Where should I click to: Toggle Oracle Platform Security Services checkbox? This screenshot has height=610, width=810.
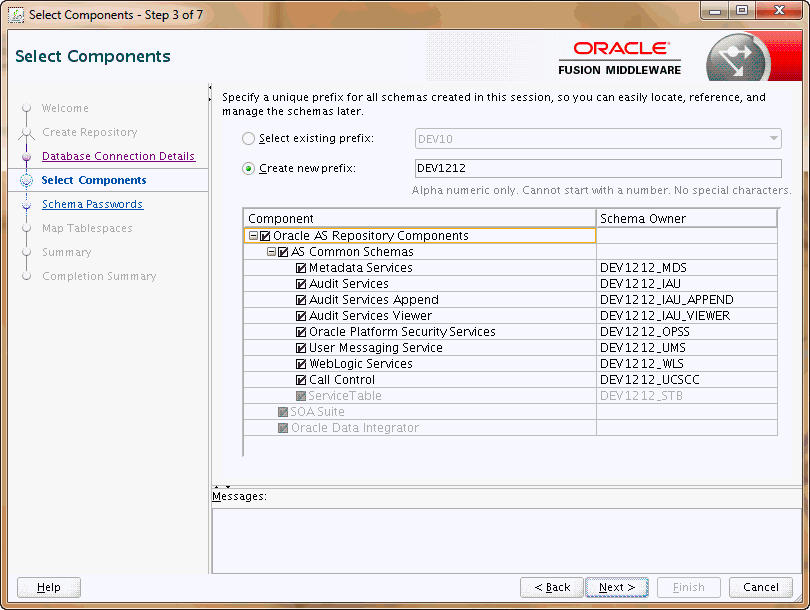tap(301, 332)
